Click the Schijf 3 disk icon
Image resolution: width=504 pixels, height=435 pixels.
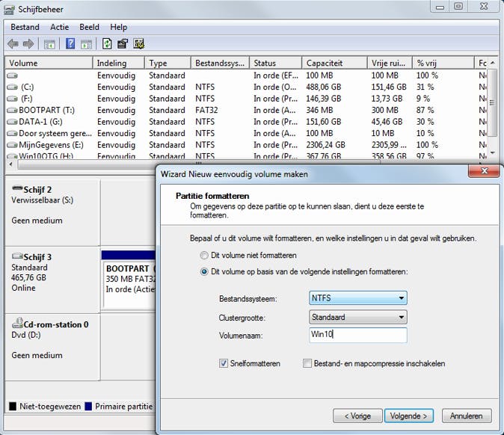tap(17, 256)
